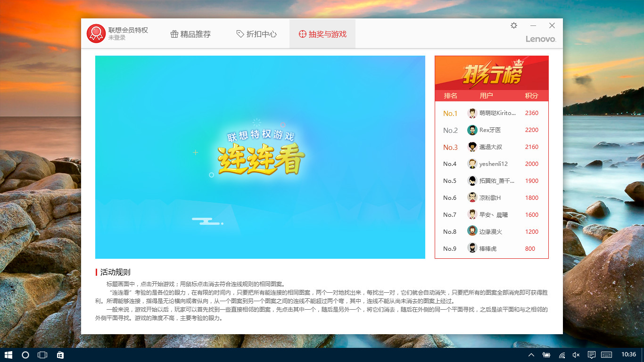The image size is (644, 362).
Task: Click avatar of 早安、晨曦 user
Action: click(x=472, y=215)
